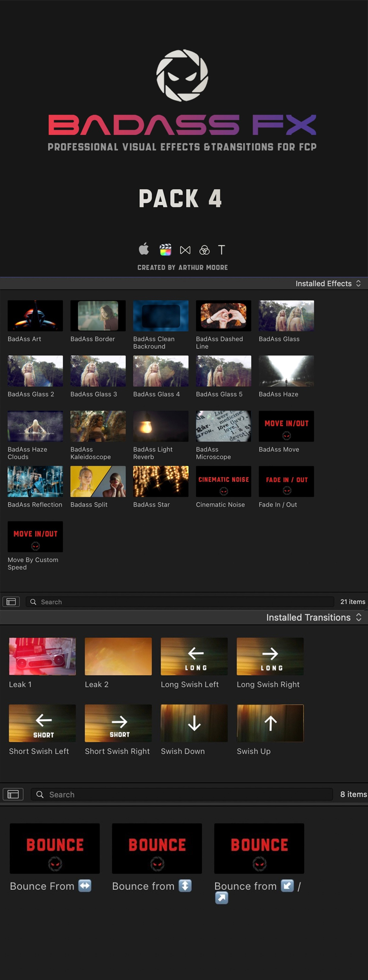Toggle the effects browser sidebar icon
This screenshot has width=368, height=980.
pos(11,602)
